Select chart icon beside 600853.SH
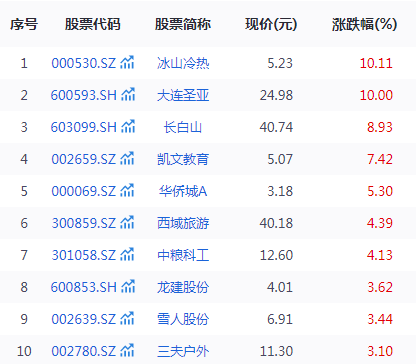 tap(128, 286)
